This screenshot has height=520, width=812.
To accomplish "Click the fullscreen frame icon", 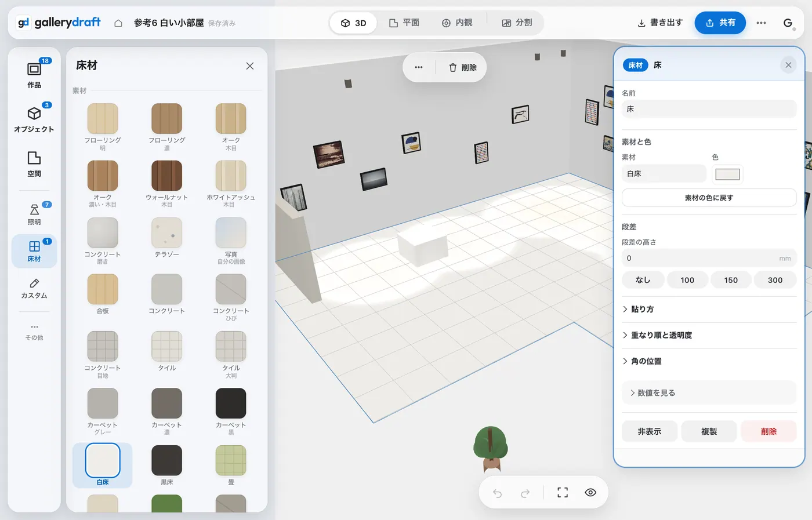I will [x=563, y=493].
